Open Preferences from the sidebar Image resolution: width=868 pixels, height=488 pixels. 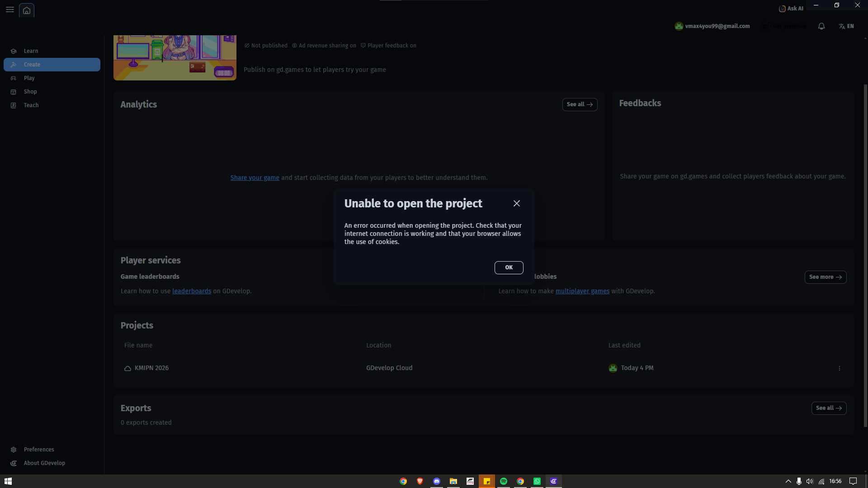click(52, 450)
